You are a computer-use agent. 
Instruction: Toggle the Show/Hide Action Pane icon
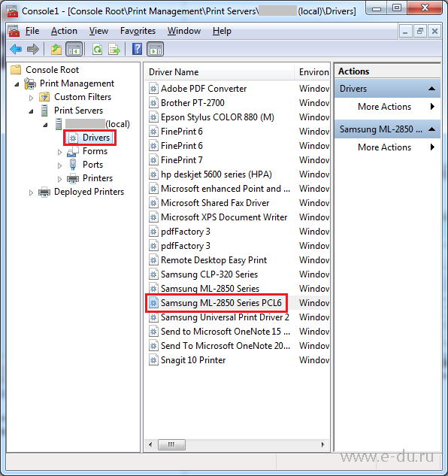(x=156, y=49)
